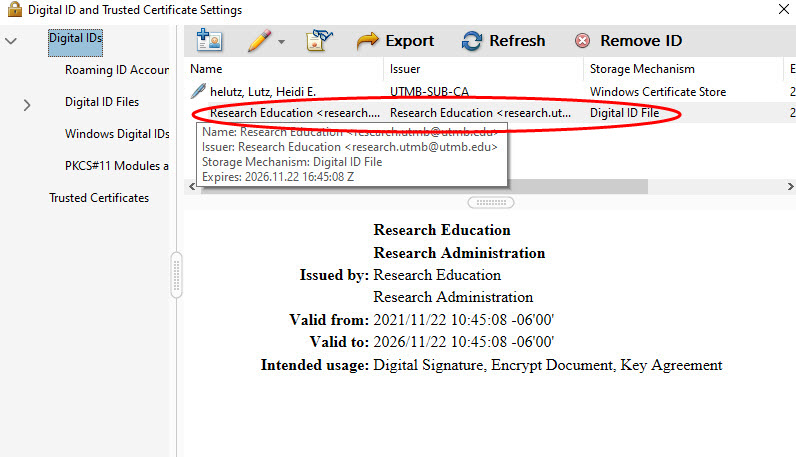Click the Export arrow icon
This screenshot has width=796, height=457.
pos(368,41)
